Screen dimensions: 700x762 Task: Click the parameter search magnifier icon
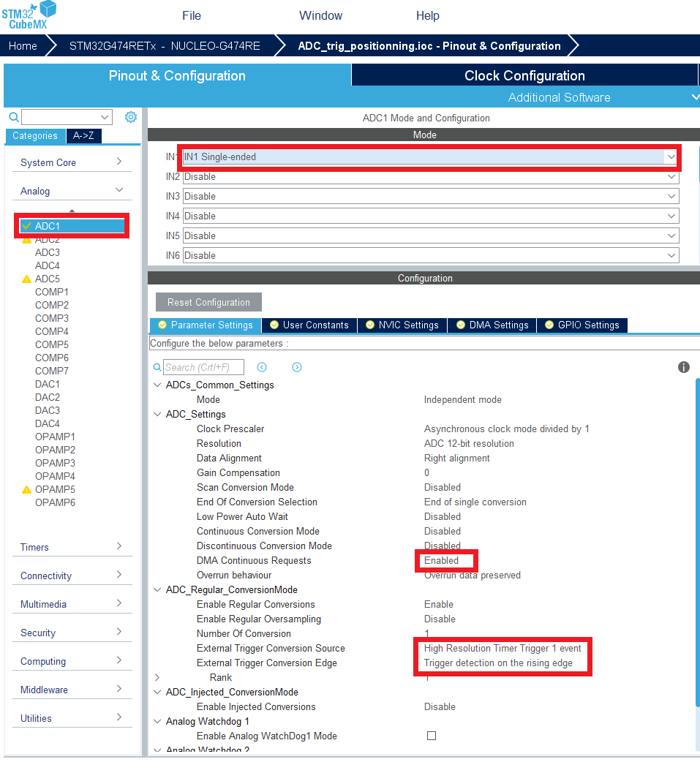click(157, 367)
